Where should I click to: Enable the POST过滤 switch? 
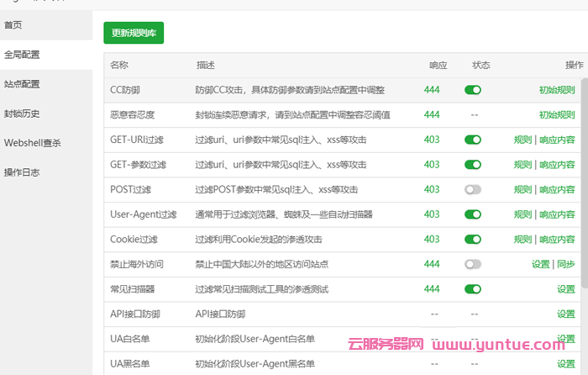point(473,189)
